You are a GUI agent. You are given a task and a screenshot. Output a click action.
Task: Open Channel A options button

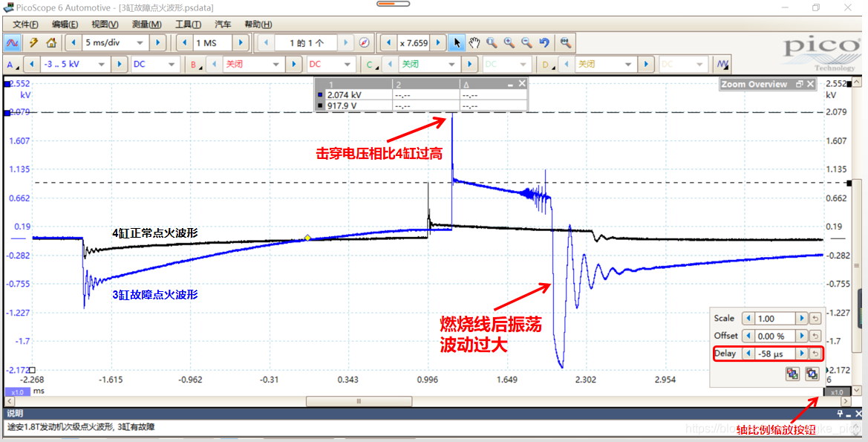tap(12, 64)
